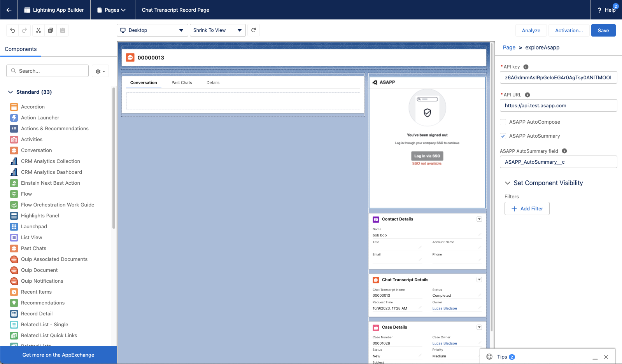Select the Components tab
The image size is (622, 364).
(x=21, y=49)
